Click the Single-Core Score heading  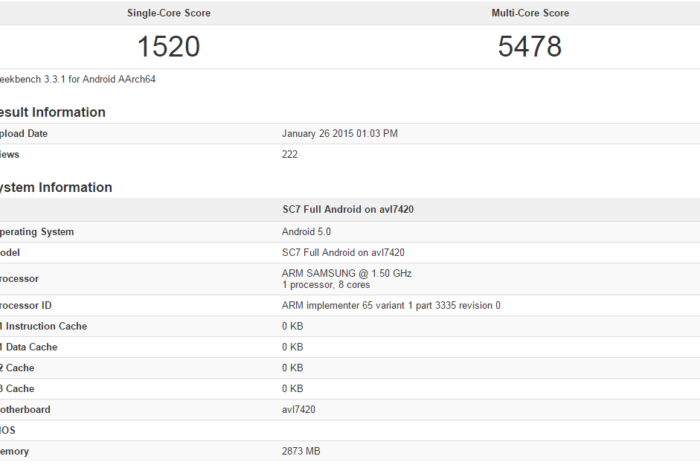coord(169,13)
